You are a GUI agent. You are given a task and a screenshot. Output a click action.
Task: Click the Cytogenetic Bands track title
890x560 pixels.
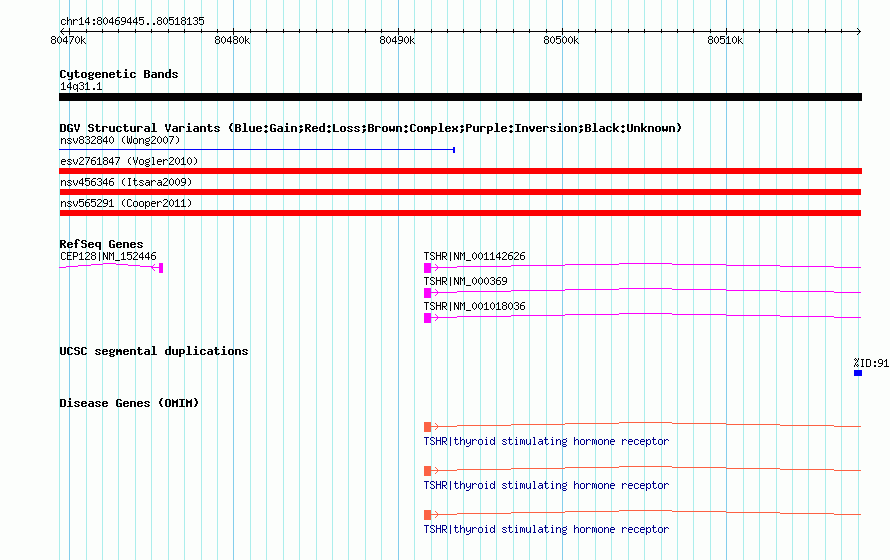(x=119, y=74)
